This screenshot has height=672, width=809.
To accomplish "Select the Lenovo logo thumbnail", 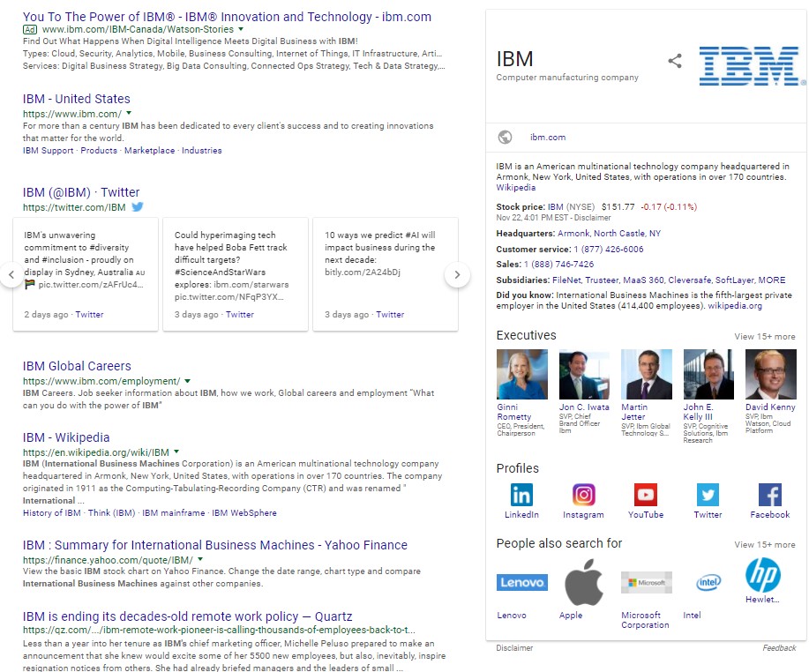I will (521, 582).
